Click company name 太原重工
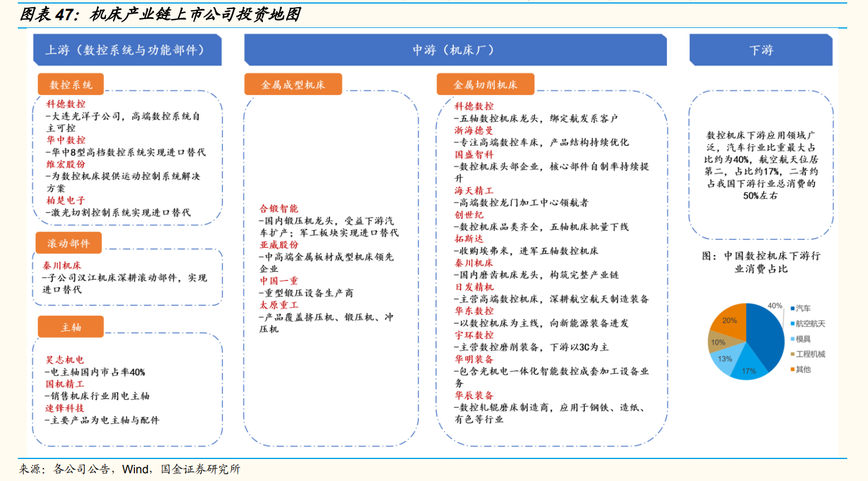This screenshot has width=868, height=481. [279, 304]
